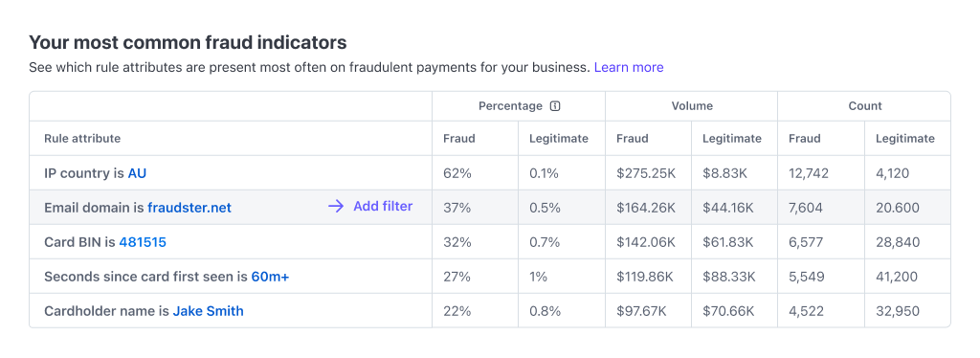The height and width of the screenshot is (358, 980).
Task: Open the Learn more link
Action: pyautogui.click(x=629, y=67)
